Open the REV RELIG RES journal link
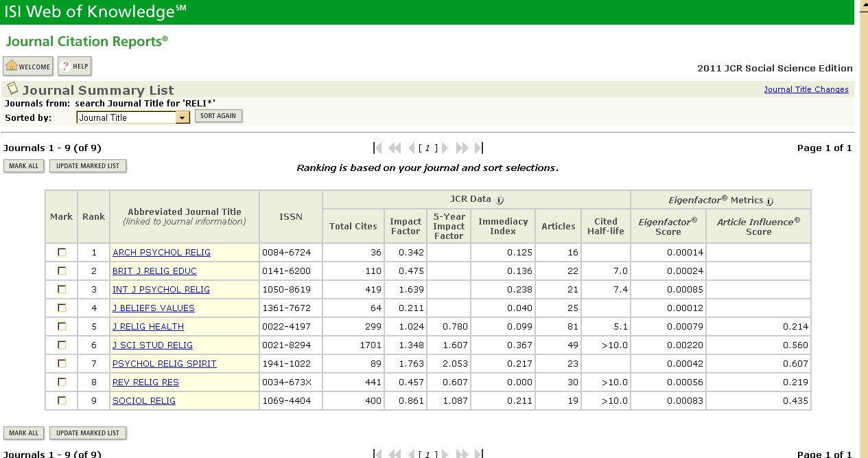 145,382
